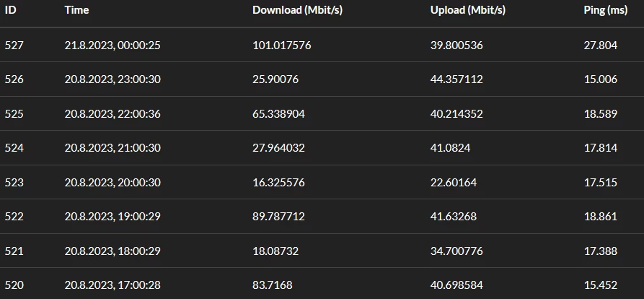Click the 21.8.2023, 00:00:25 timestamp
The width and height of the screenshot is (644, 299).
coord(112,45)
